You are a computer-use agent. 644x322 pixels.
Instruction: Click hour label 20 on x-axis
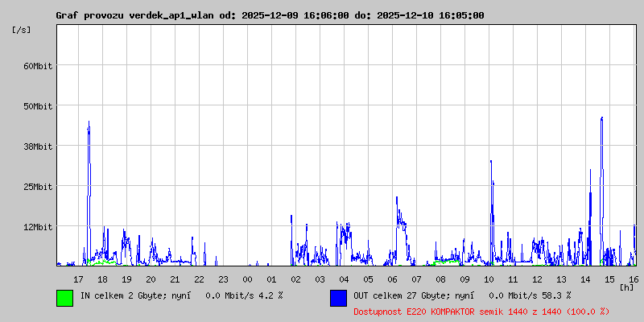tap(151, 279)
